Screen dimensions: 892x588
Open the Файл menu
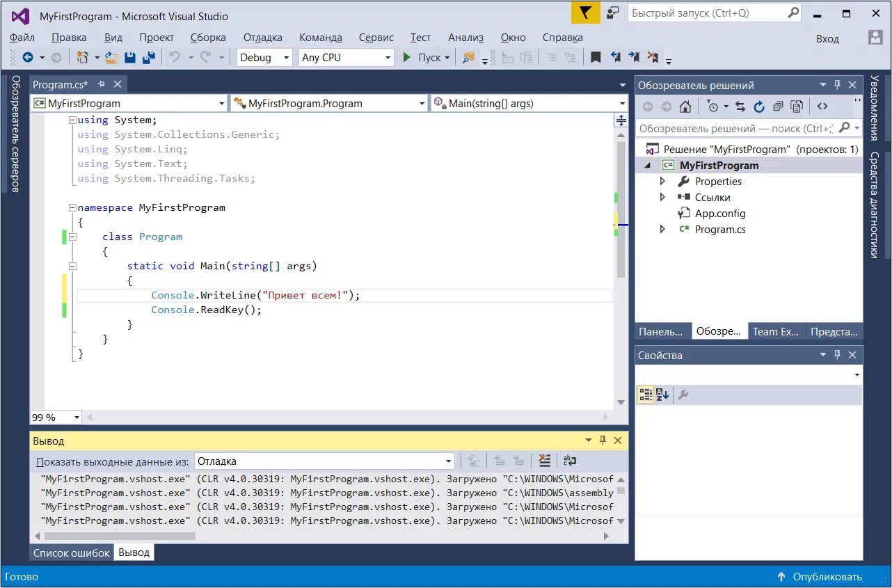point(23,38)
